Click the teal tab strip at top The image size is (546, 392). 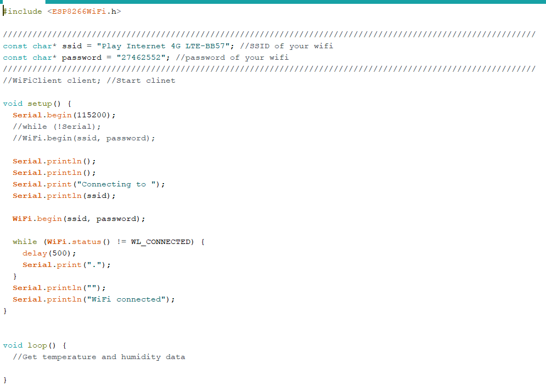pyautogui.click(x=295, y=2)
